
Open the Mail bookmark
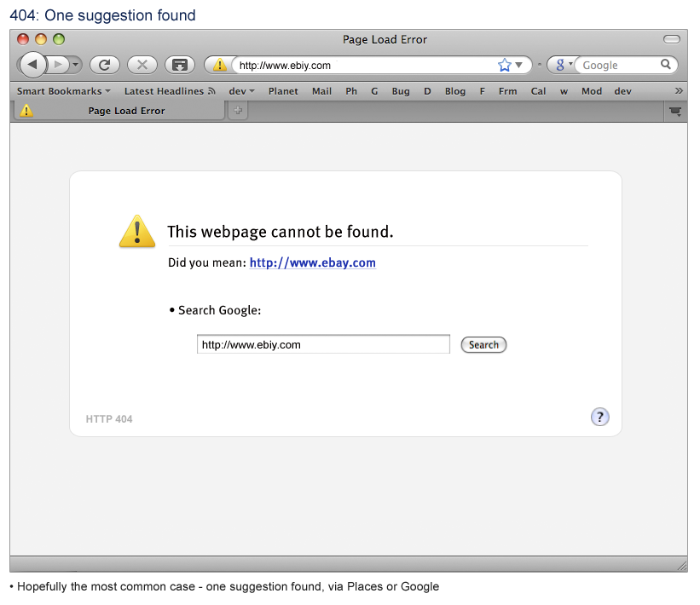(x=321, y=91)
